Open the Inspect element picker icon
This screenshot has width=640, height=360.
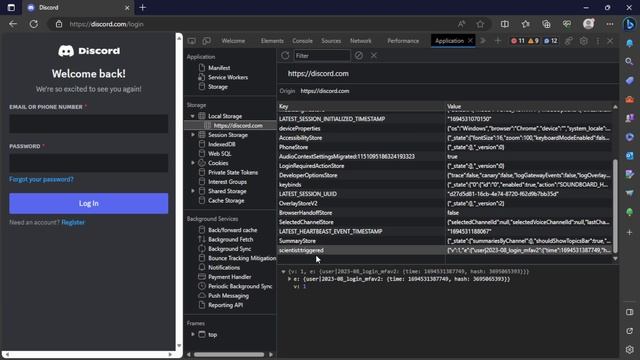coord(191,41)
